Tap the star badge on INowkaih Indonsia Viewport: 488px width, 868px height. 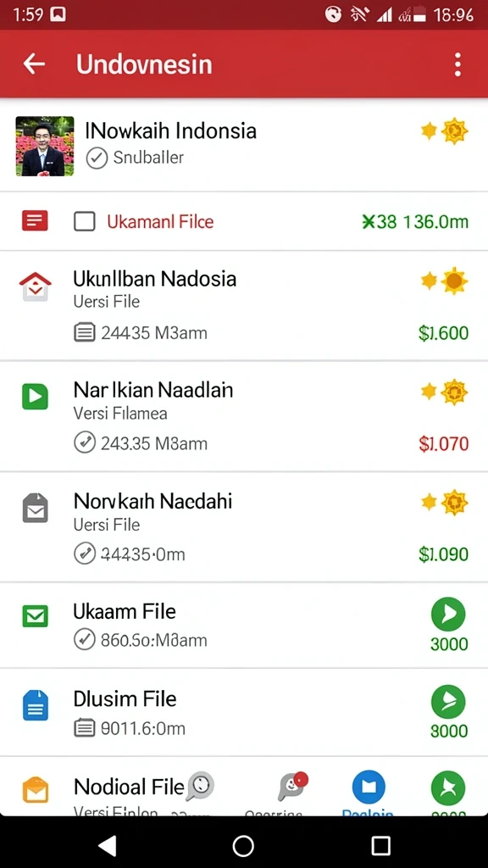445,131
